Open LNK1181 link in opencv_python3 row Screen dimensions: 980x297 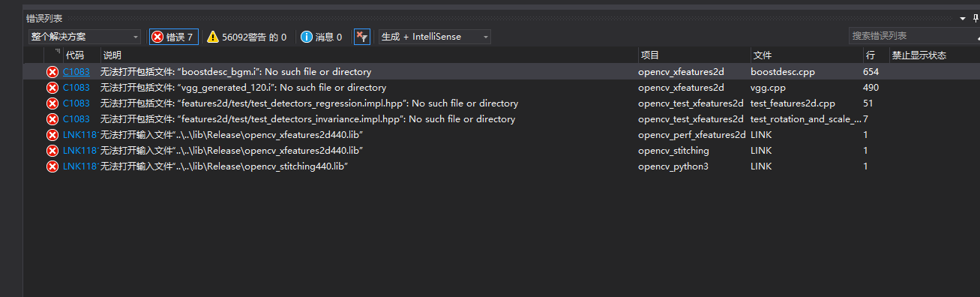click(80, 166)
